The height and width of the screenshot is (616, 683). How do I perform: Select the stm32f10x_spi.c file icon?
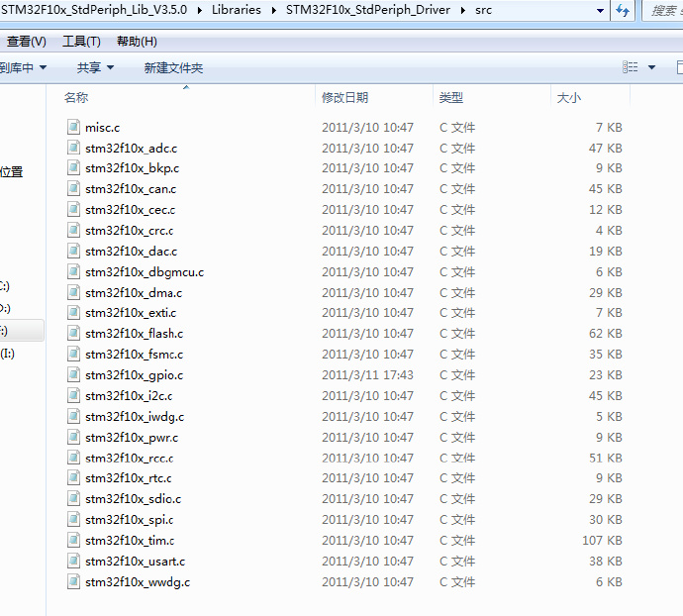click(73, 520)
